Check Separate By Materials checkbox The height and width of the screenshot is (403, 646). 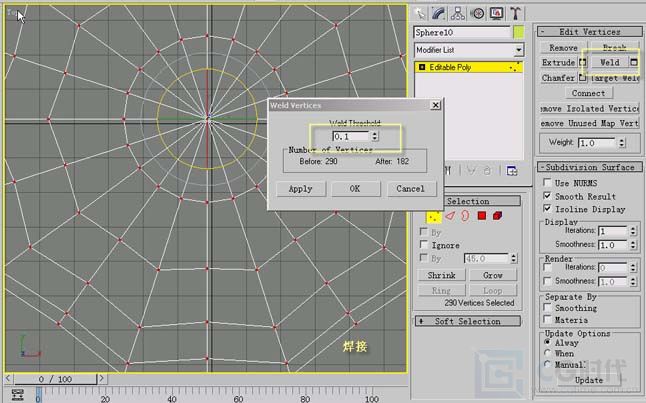(x=548, y=319)
